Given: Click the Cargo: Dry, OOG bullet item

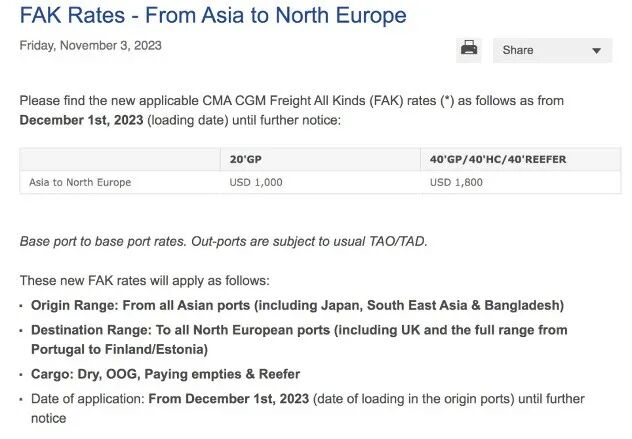Looking at the screenshot, I should [x=165, y=374].
